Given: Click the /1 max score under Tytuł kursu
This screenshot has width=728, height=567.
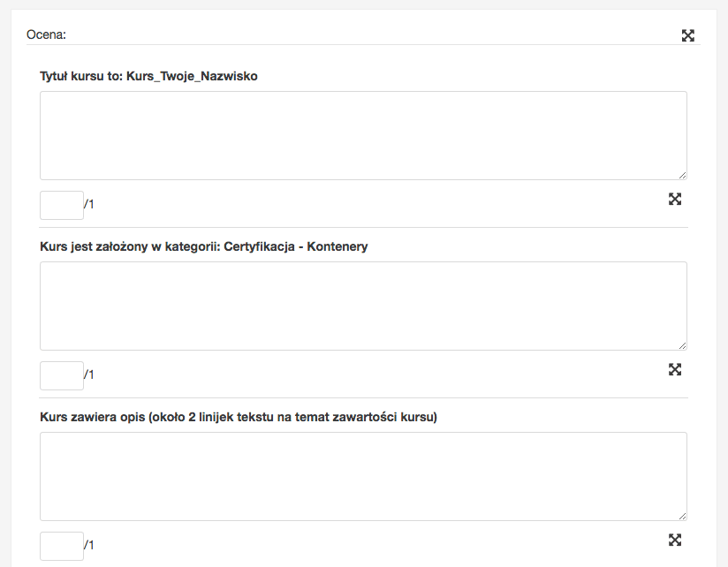Looking at the screenshot, I should [89, 204].
